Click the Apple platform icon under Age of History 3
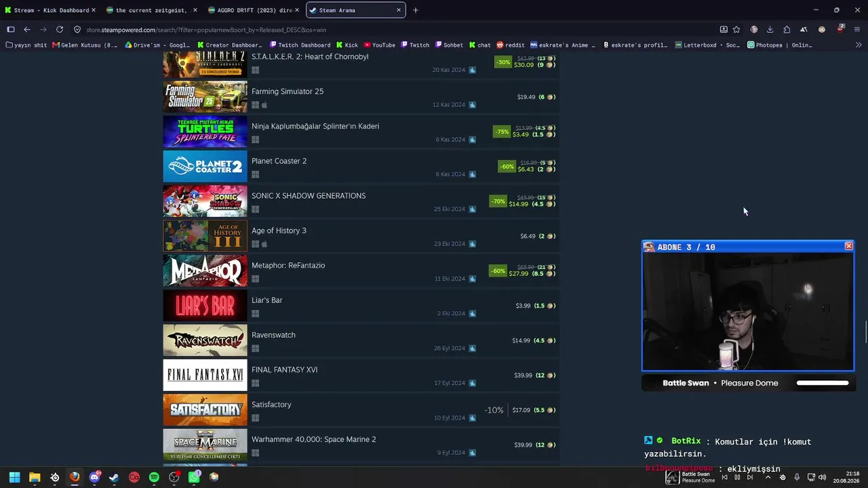868x488 pixels. pos(264,244)
